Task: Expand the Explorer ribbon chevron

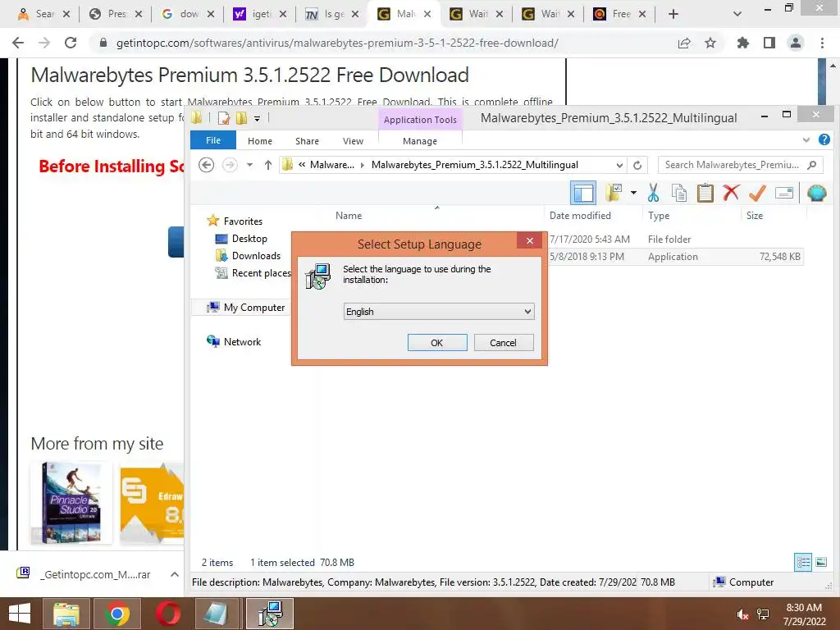Action: pyautogui.click(x=806, y=140)
